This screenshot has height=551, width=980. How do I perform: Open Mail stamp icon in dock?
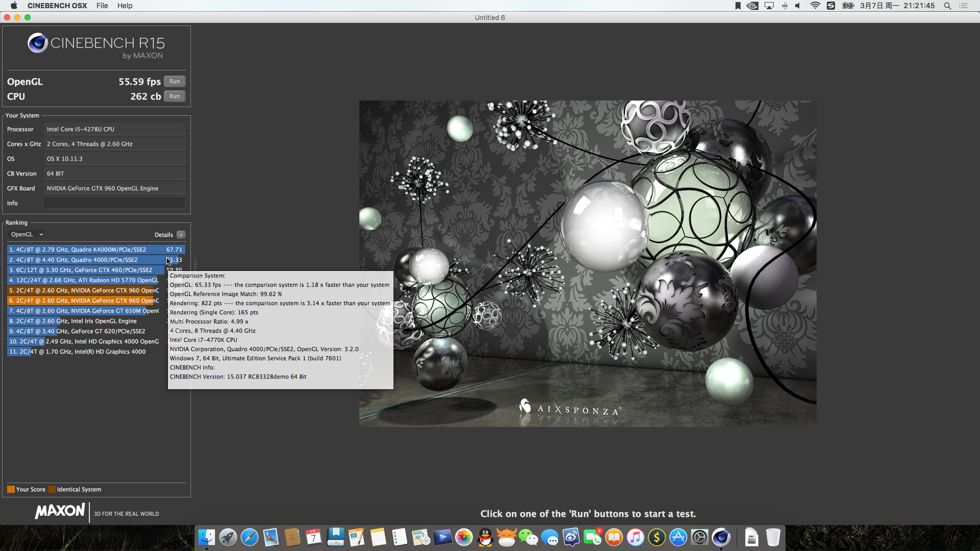271,537
